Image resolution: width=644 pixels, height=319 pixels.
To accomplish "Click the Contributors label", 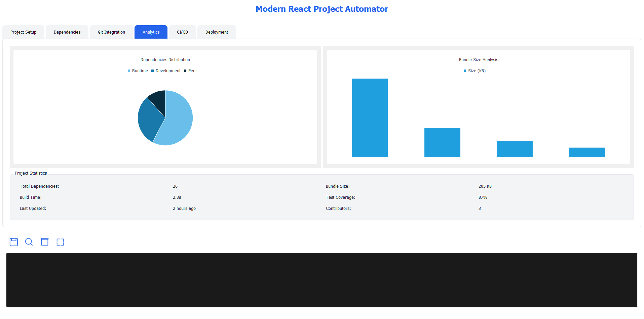I will click(338, 209).
